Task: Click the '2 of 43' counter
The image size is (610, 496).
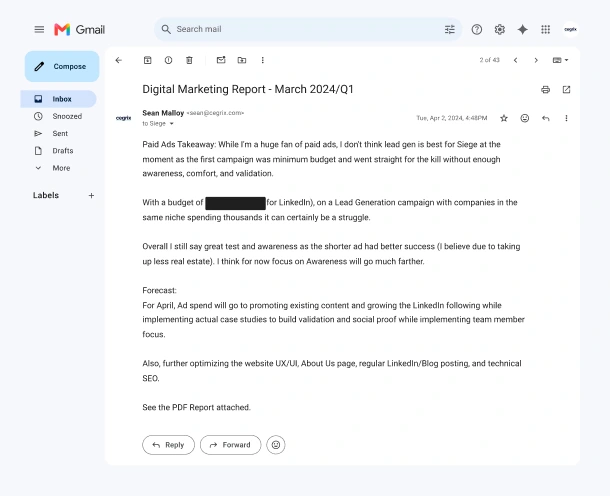Action: (x=489, y=60)
